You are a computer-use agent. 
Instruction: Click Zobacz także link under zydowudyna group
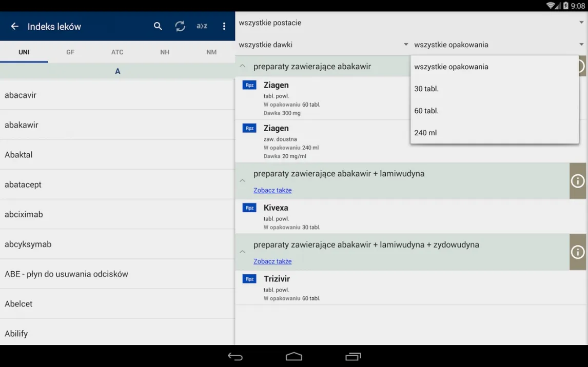click(x=272, y=261)
